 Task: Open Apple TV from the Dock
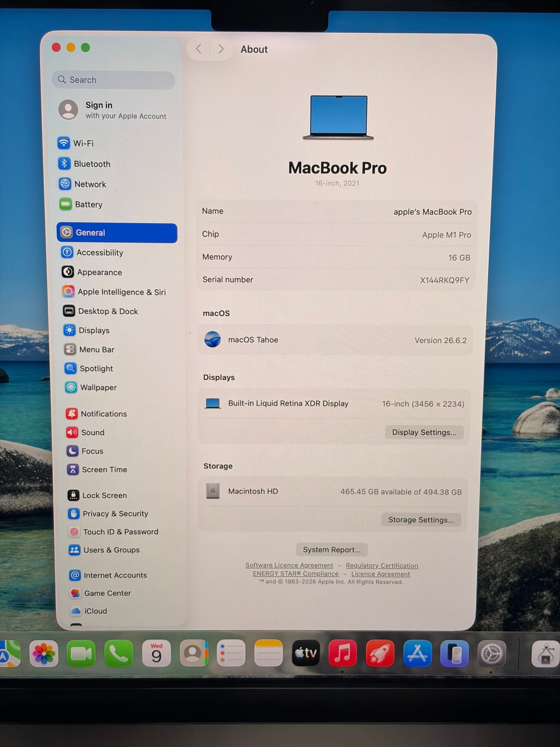[306, 653]
